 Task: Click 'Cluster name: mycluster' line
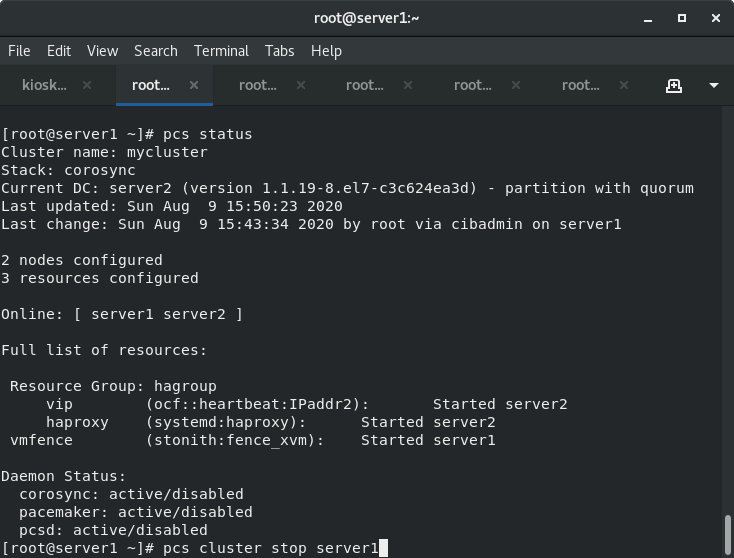pyautogui.click(x=104, y=152)
